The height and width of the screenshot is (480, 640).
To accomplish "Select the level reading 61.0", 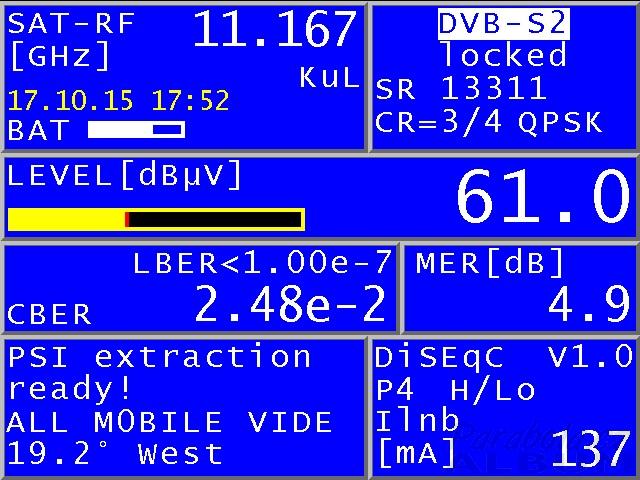I will 543,197.
